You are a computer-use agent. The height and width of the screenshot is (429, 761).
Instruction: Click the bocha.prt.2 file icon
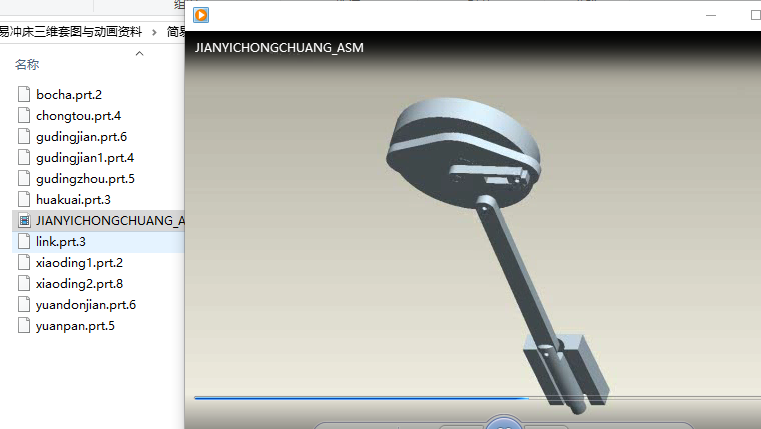(24, 94)
